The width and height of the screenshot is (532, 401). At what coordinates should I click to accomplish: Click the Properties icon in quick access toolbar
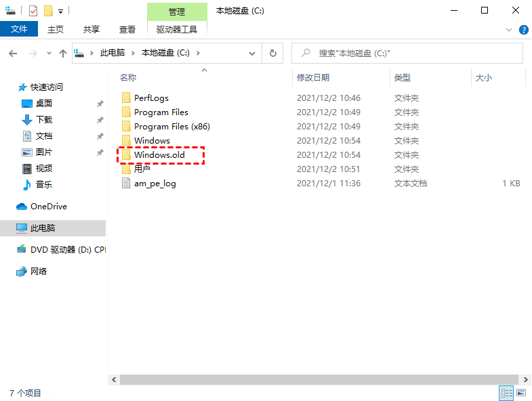(x=33, y=11)
